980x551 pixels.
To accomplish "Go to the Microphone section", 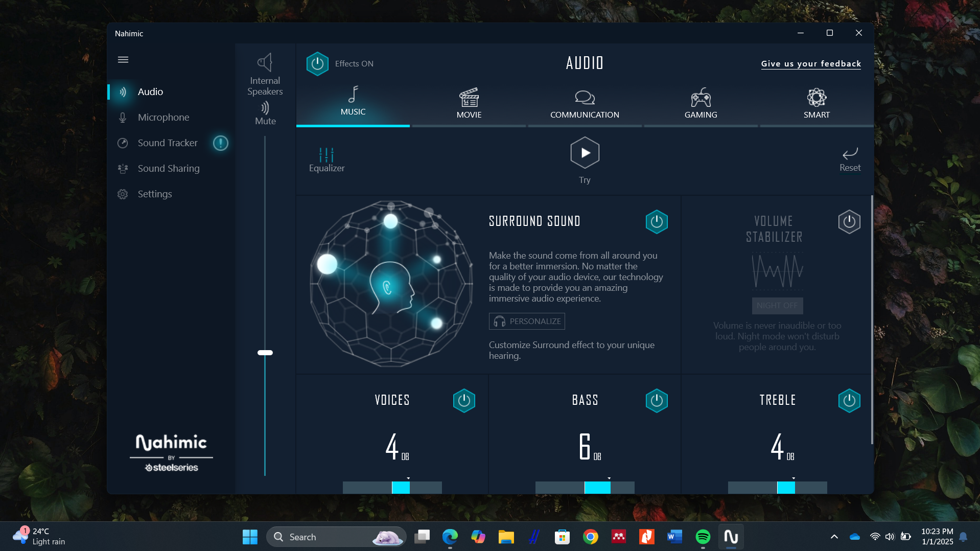I will tap(163, 118).
